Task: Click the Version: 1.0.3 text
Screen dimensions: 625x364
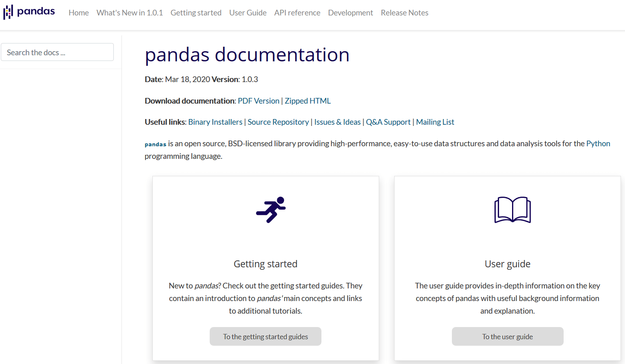Action: tap(235, 79)
